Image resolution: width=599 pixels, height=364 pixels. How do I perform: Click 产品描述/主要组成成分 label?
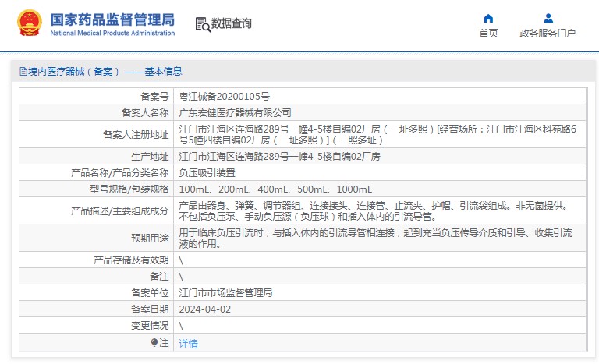coord(119,210)
